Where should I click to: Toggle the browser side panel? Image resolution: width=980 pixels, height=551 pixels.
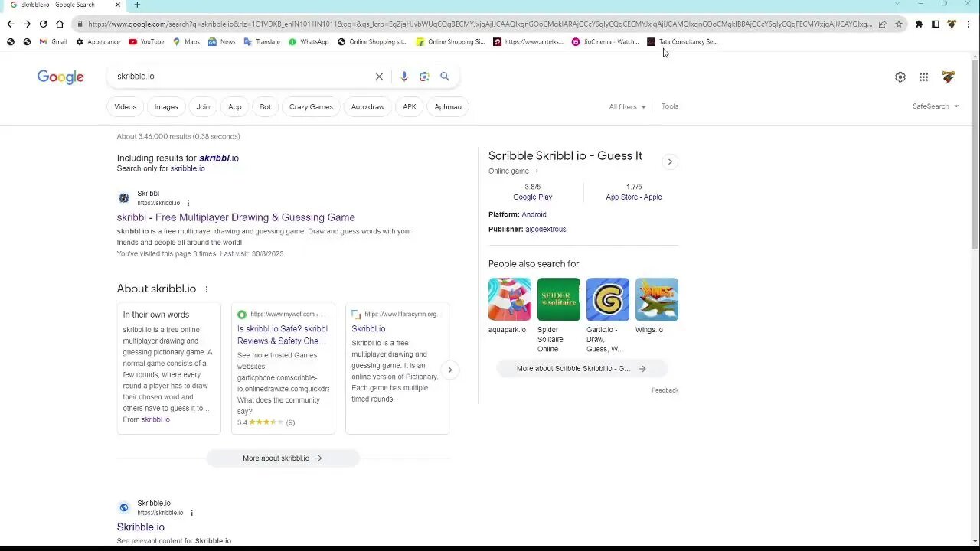tap(935, 24)
